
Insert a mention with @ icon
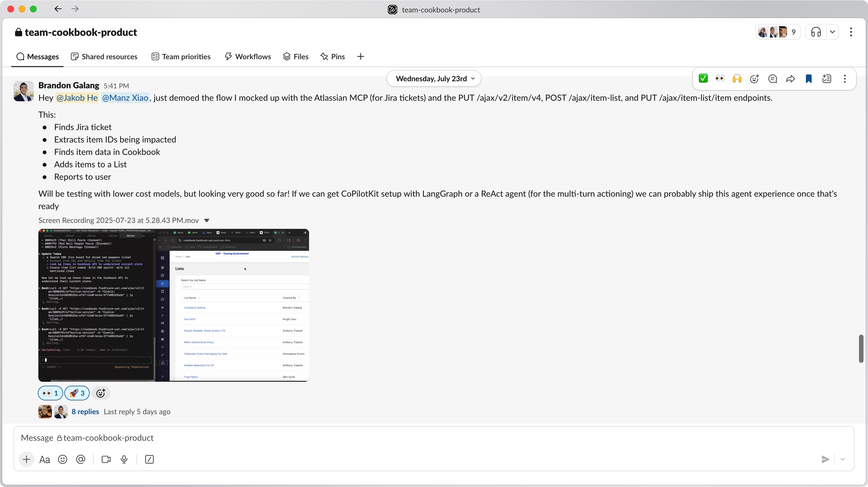81,459
